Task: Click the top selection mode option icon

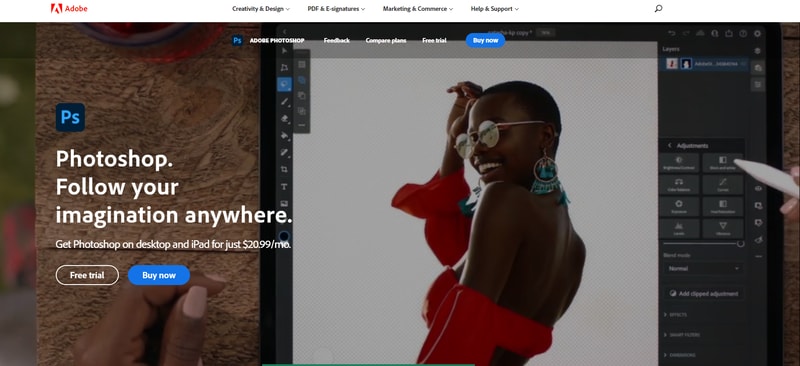Action: (302, 64)
